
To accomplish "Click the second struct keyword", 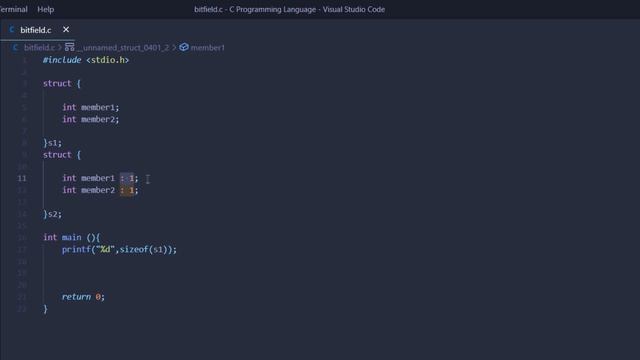I will point(57,155).
